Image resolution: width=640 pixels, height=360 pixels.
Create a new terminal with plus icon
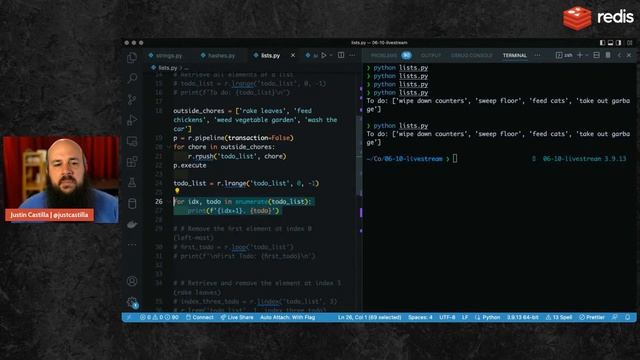[580, 55]
